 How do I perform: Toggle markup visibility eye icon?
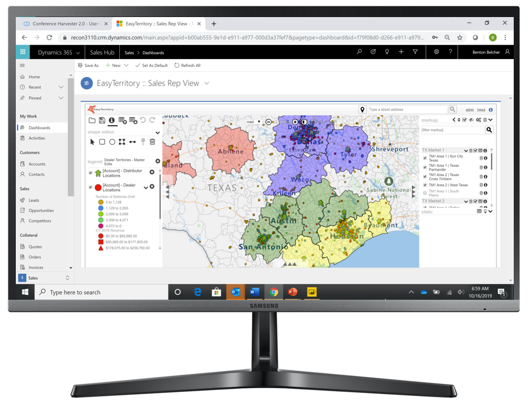click(x=471, y=120)
